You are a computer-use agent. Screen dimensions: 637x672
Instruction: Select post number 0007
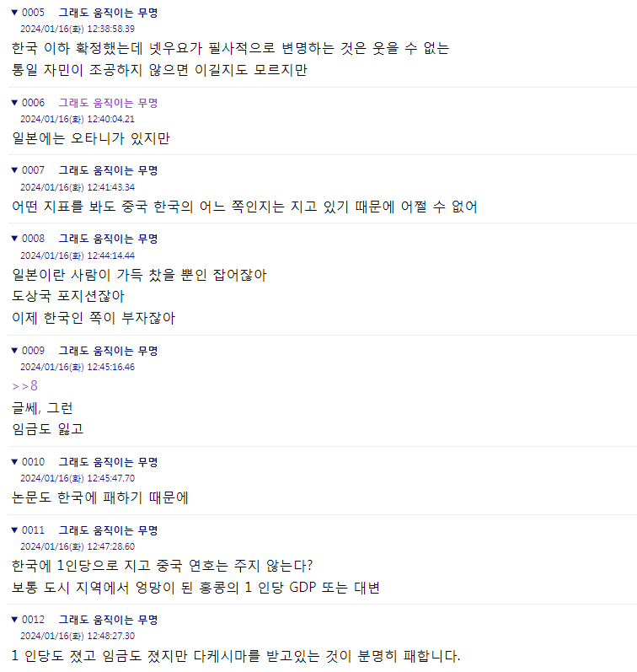coord(34,170)
